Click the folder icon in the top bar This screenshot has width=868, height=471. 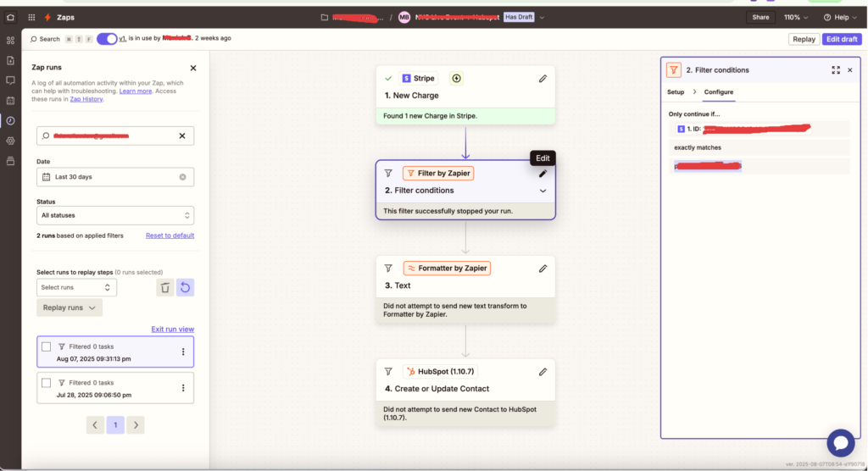(x=325, y=17)
